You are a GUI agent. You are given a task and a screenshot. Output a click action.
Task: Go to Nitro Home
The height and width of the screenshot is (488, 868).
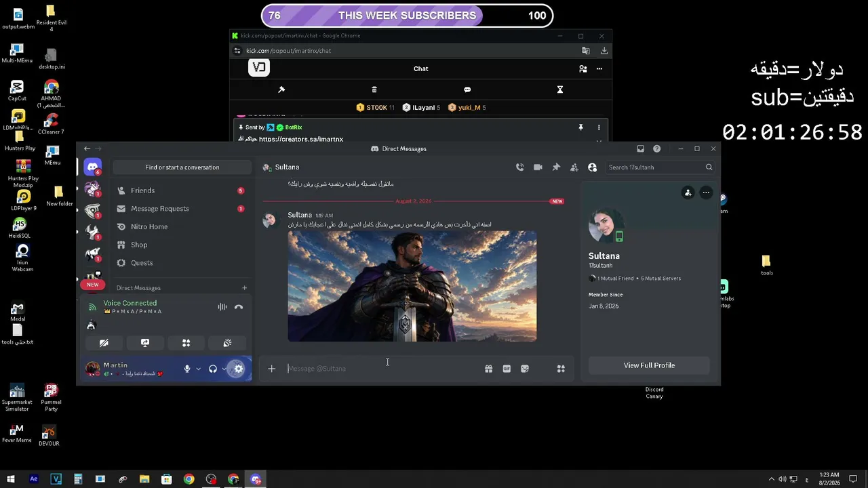tap(182, 226)
